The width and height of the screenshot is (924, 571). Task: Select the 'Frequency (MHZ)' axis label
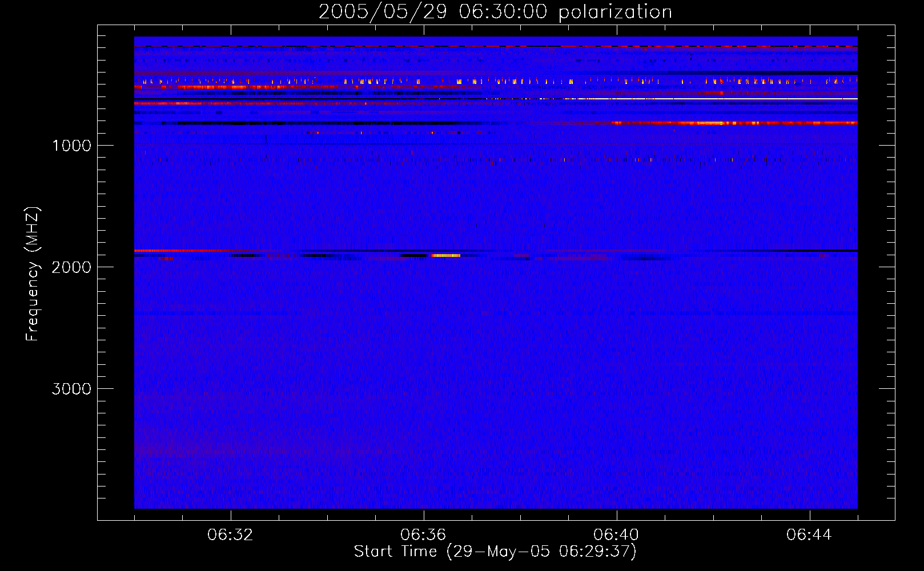tap(33, 274)
